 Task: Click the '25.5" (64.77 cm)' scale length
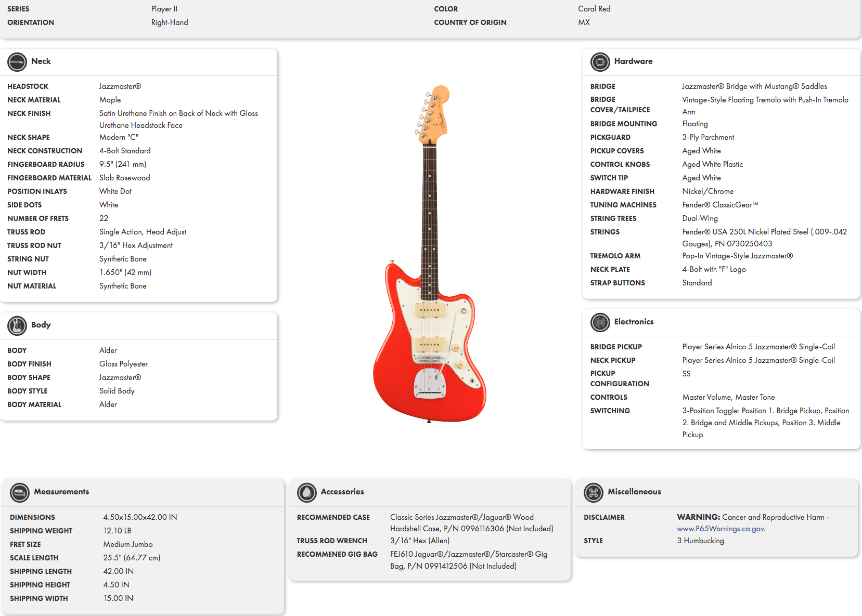tap(132, 558)
